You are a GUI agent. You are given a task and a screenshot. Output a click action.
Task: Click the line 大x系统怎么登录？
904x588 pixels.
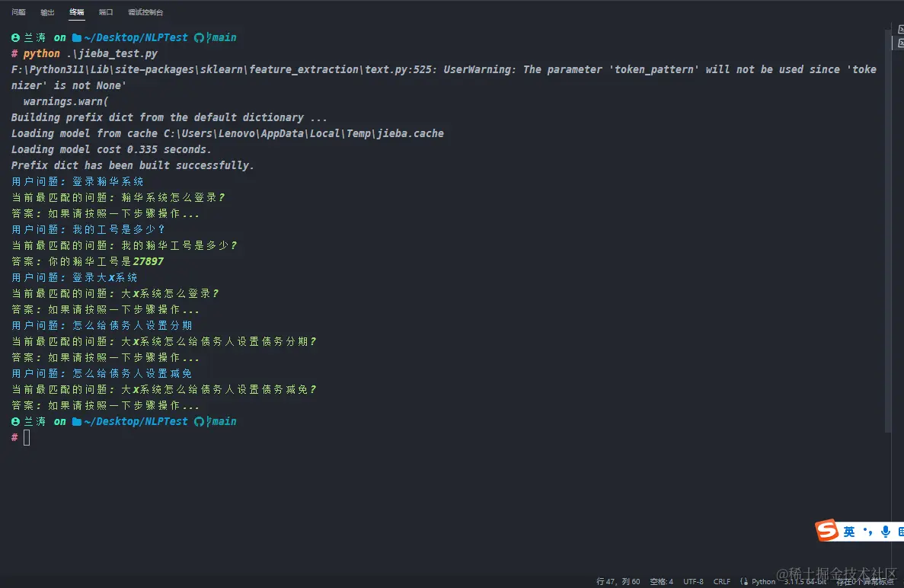pyautogui.click(x=115, y=293)
